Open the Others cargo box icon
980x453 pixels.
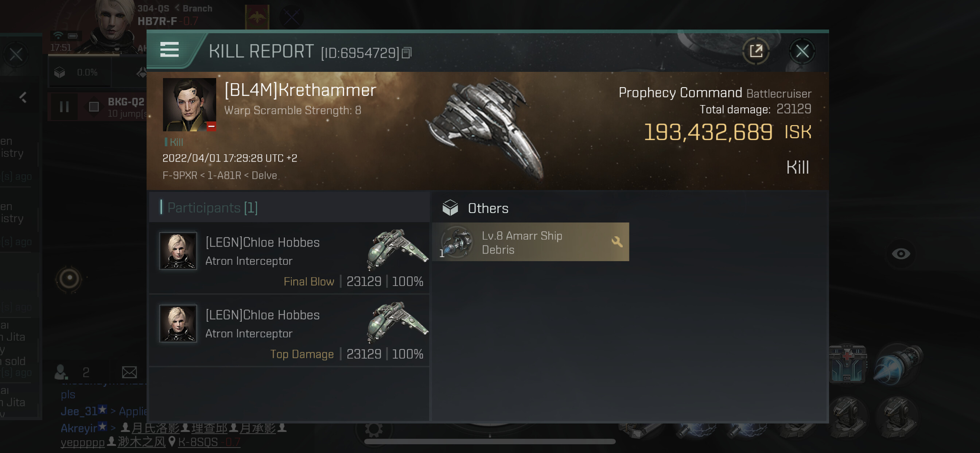pos(450,208)
